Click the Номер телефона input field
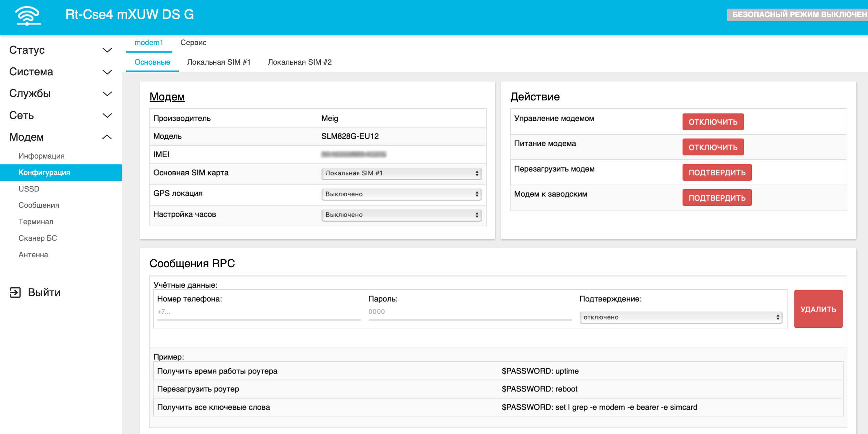Viewport: 868px width, 434px height. pyautogui.click(x=259, y=312)
